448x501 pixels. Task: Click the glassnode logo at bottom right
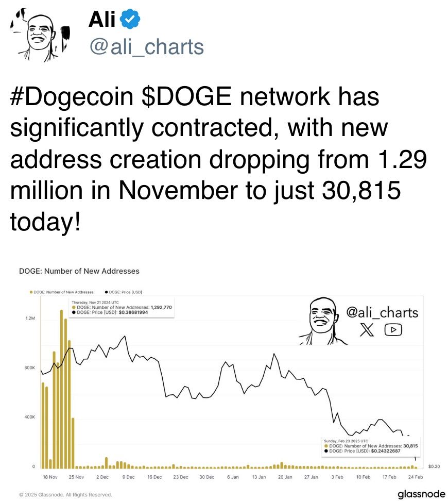click(x=421, y=494)
